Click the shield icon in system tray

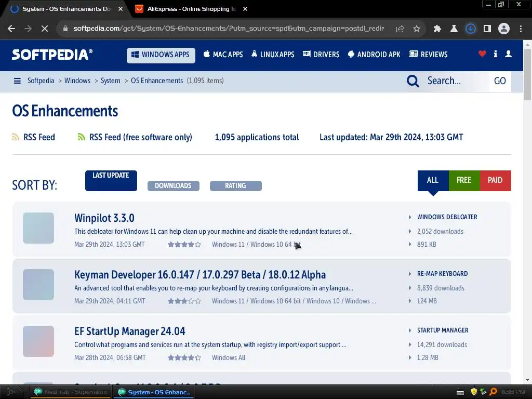click(474, 392)
